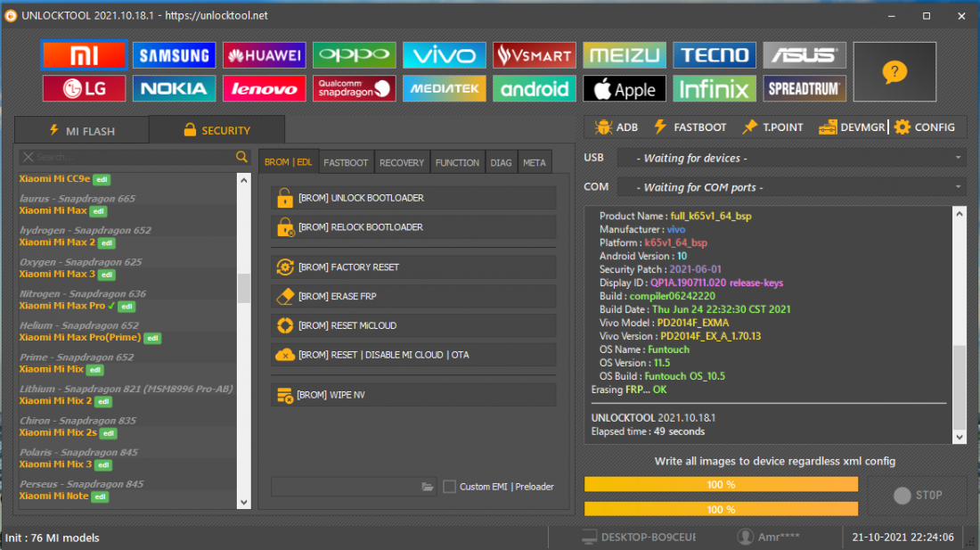Run RESET | DISABLE MI CLOUD | OTA
This screenshot has width=980, height=550.
point(413,355)
